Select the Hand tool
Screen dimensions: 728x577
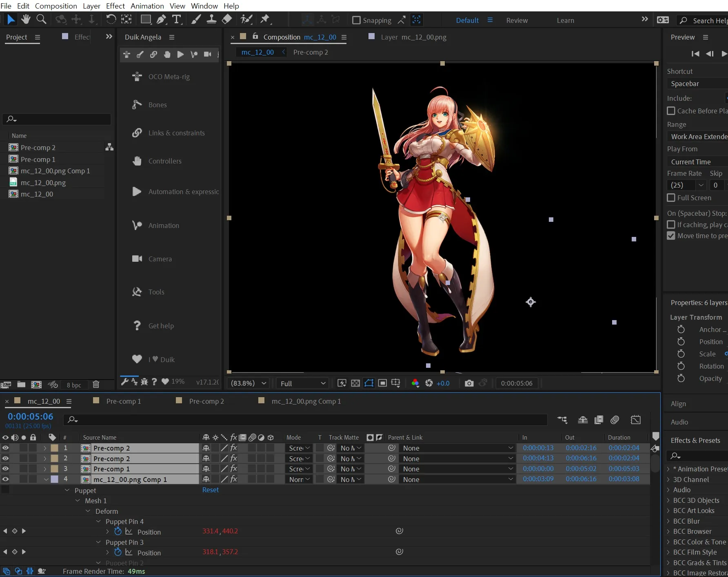26,19
